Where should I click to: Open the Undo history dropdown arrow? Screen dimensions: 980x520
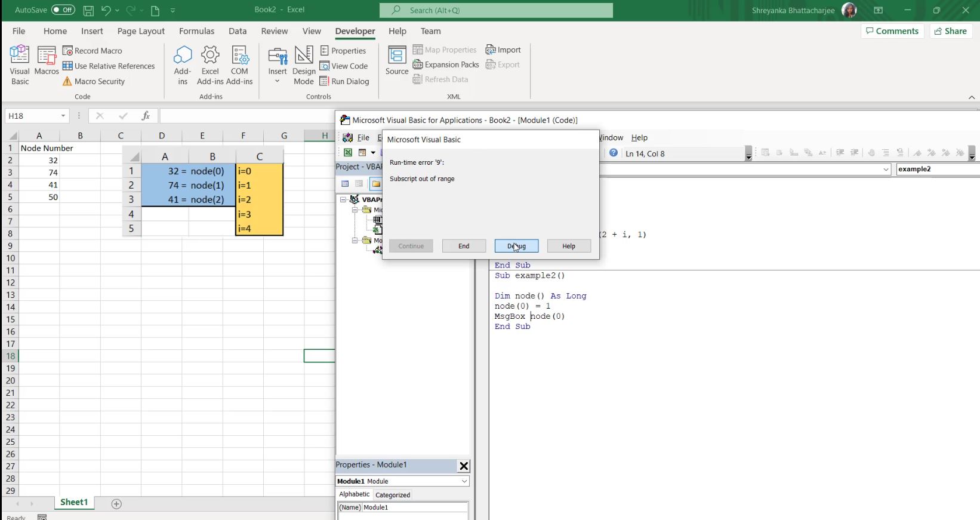[117, 10]
